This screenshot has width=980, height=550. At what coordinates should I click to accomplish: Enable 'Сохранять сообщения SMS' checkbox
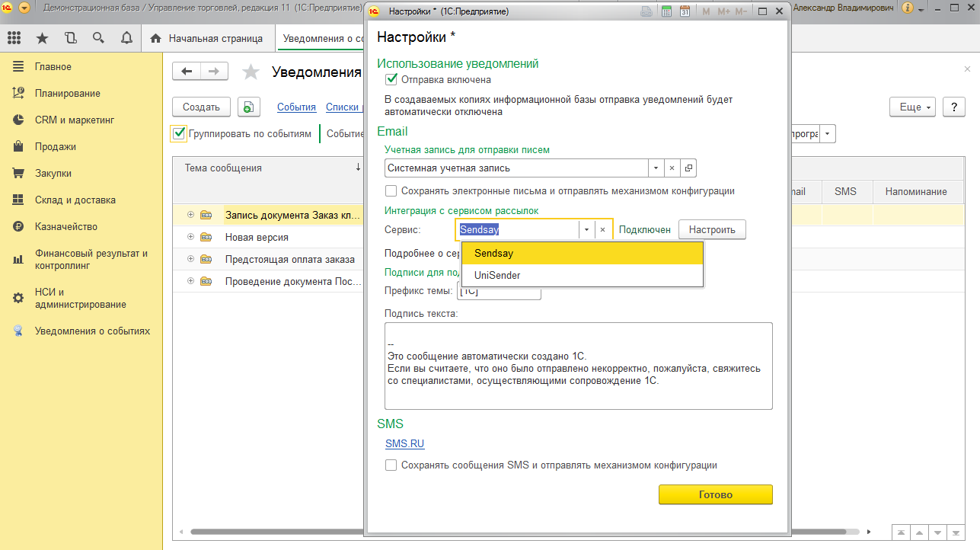tap(391, 465)
